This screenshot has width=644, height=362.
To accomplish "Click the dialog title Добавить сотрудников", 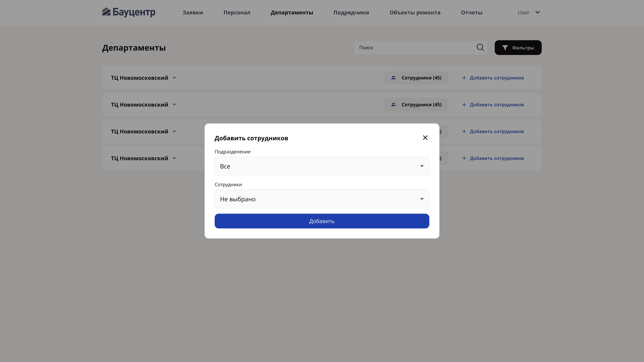I will point(251,138).
